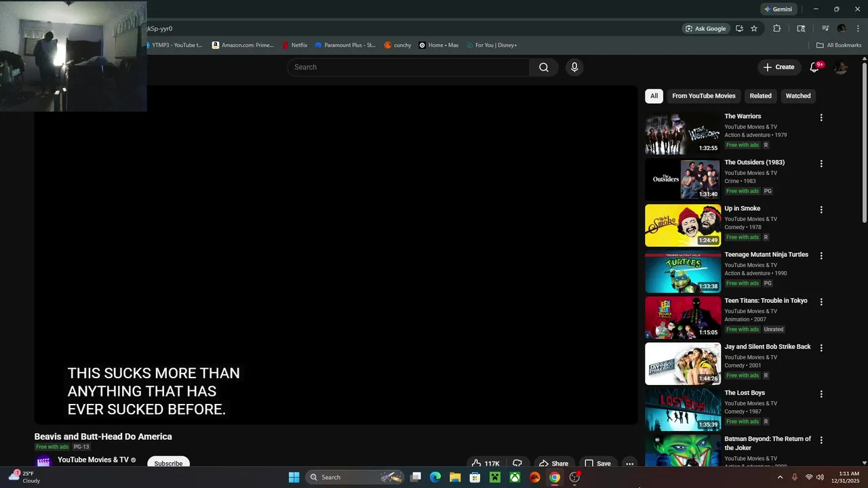Open Up in Smoke thumbnail

click(x=683, y=226)
